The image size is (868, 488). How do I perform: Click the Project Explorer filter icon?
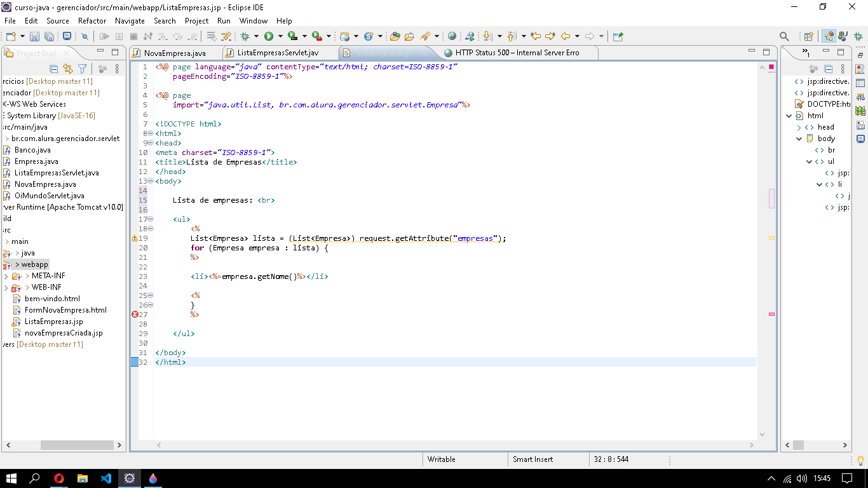[82, 69]
